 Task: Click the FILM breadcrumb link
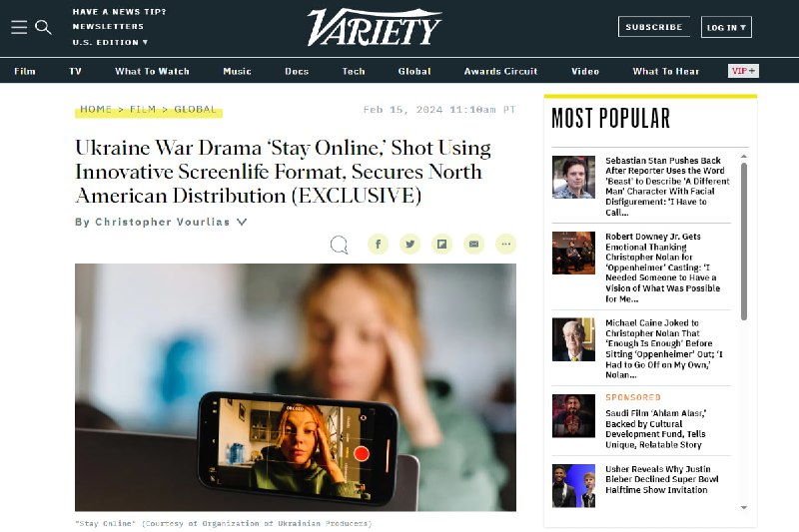click(x=143, y=110)
